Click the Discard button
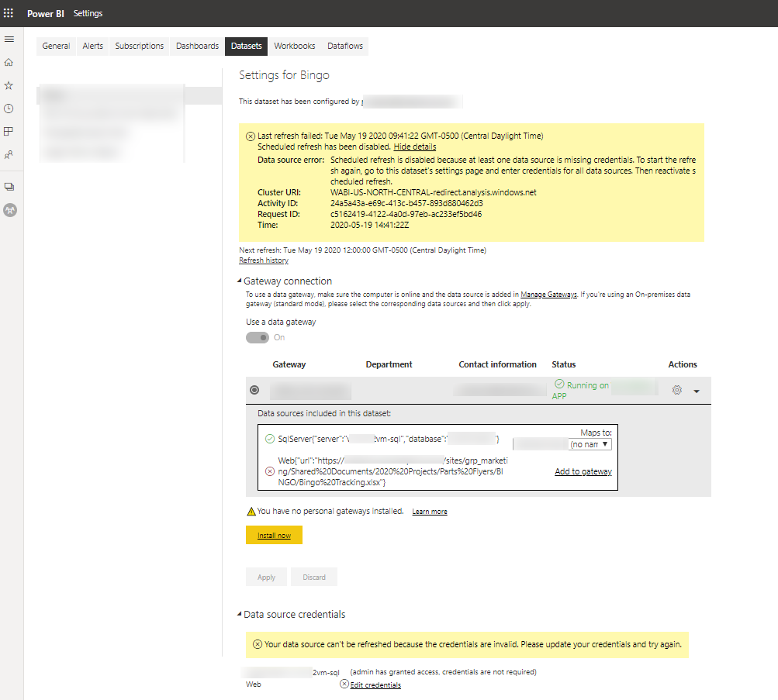The width and height of the screenshot is (778, 700). (314, 577)
